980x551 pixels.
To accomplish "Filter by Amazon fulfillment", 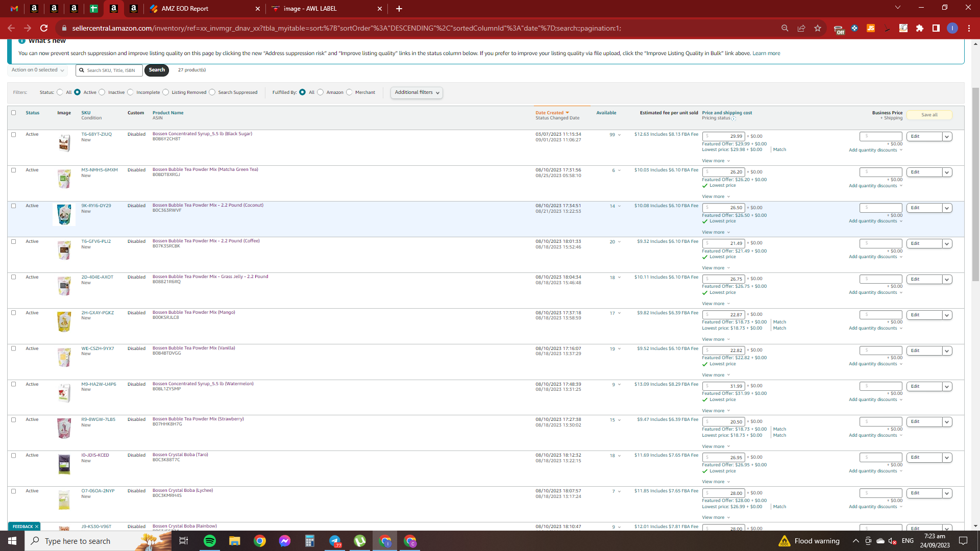I will coord(320,92).
